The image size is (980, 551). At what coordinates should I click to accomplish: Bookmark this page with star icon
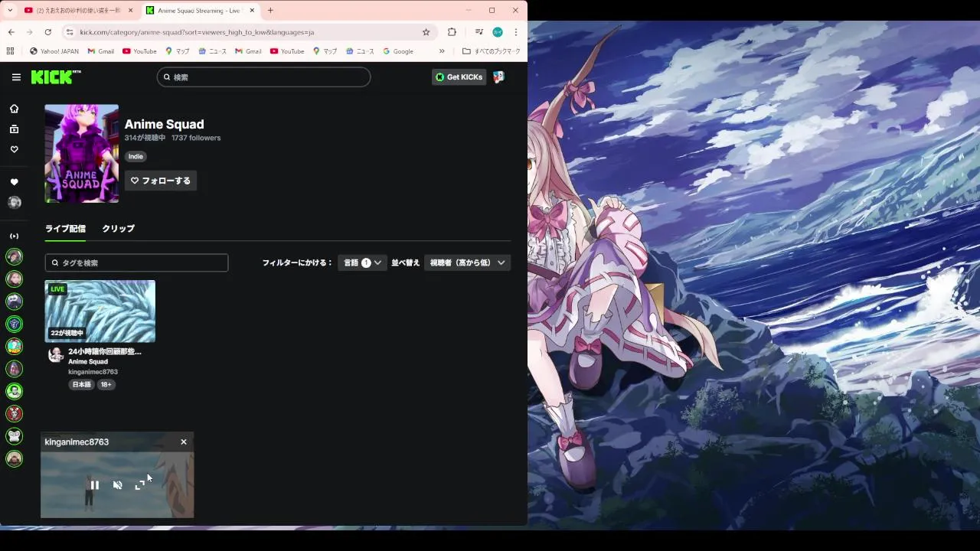[x=426, y=32]
